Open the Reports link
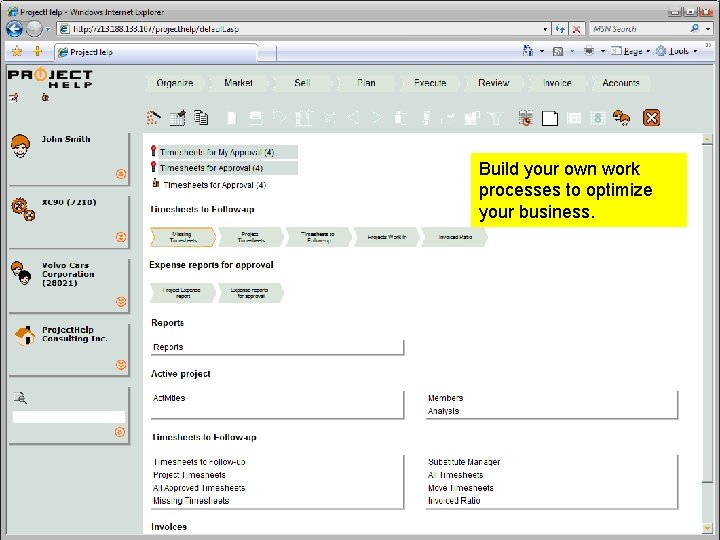Screen dimensions: 720x540 (x=168, y=347)
